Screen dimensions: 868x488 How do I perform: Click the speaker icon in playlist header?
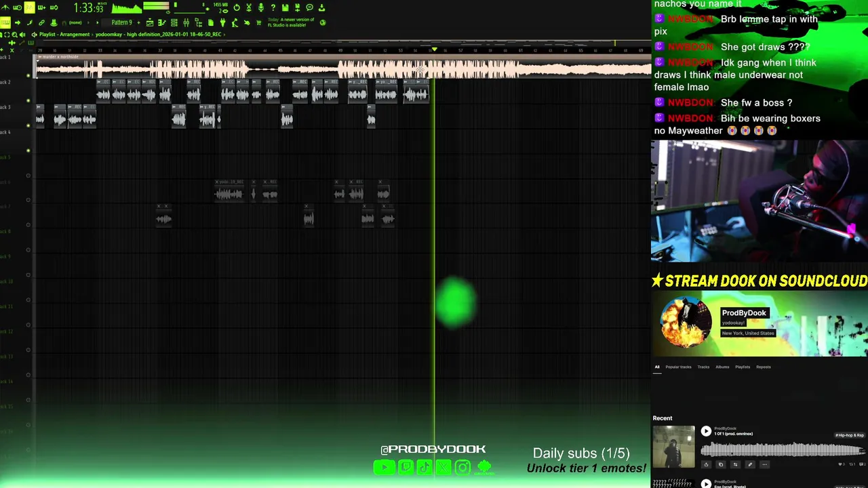coord(22,34)
